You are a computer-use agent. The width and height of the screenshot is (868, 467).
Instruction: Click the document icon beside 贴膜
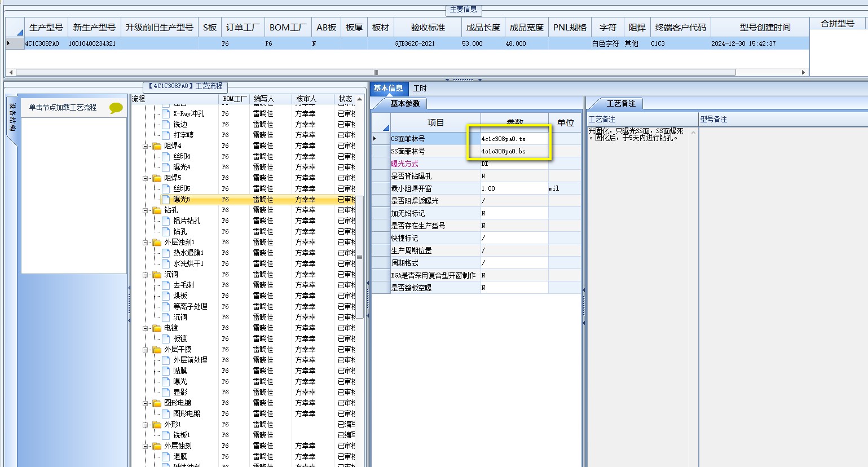coord(166,371)
